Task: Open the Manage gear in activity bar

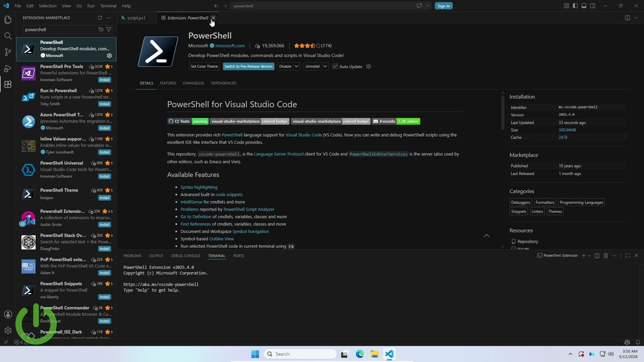Action: tap(8, 331)
